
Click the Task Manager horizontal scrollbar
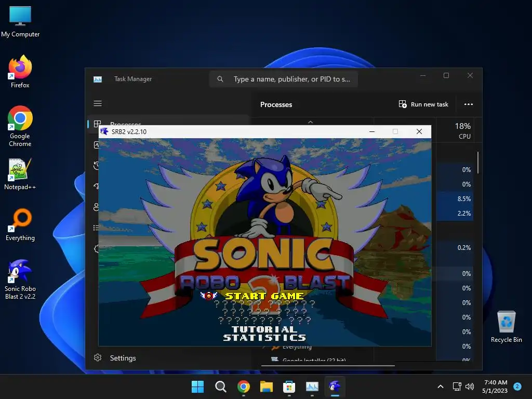coord(328,366)
